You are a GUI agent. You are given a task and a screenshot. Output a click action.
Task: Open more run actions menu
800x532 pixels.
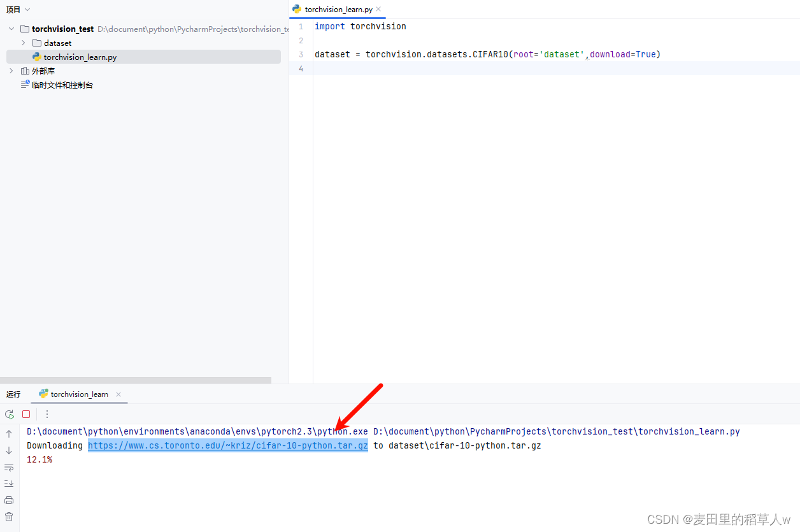click(46, 414)
